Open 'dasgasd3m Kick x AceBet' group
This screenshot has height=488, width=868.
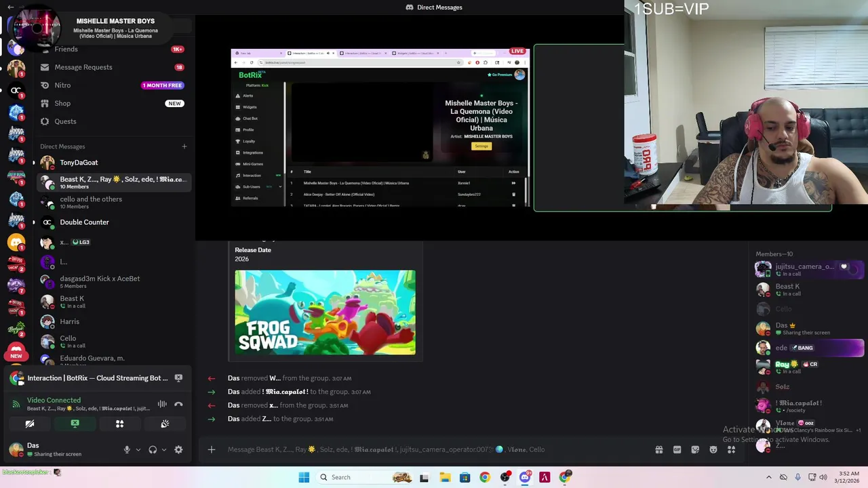click(113, 281)
